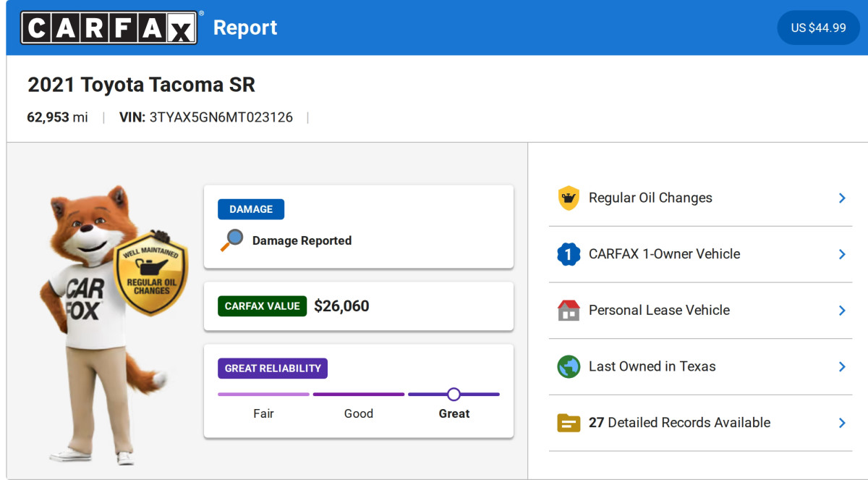This screenshot has height=480, width=868.
Task: Open CARFAX 1-Owner Vehicle details
Action: (x=664, y=254)
